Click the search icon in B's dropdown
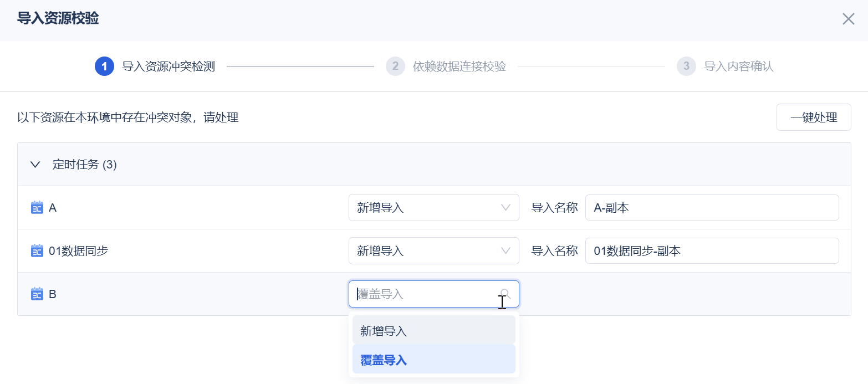The width and height of the screenshot is (868, 384). point(506,294)
